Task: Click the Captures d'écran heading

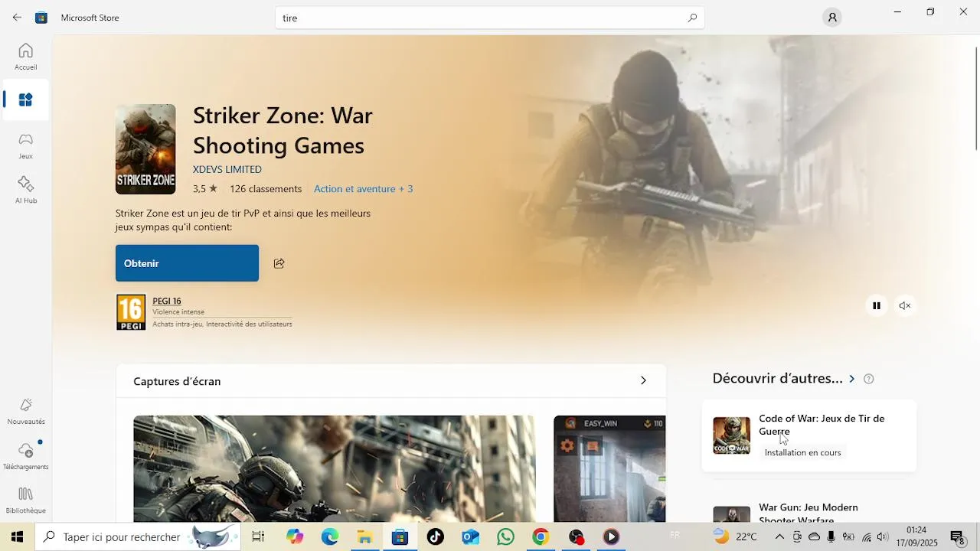Action: pyautogui.click(x=177, y=381)
